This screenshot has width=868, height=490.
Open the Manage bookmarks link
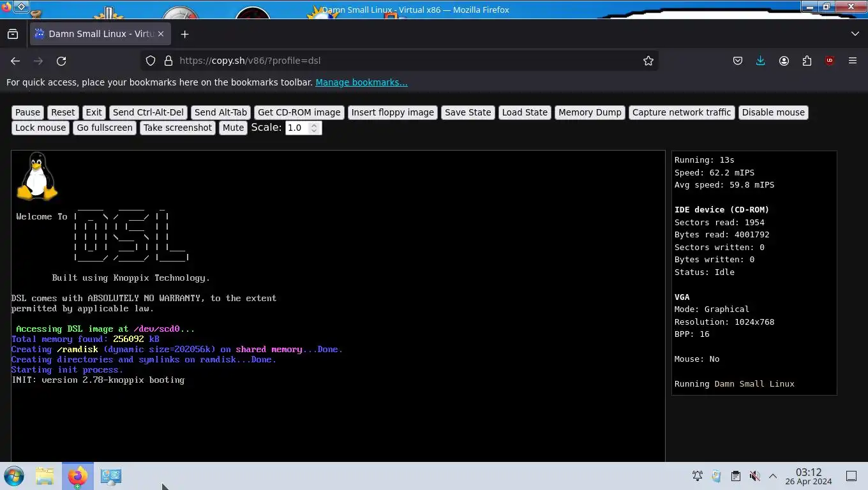click(361, 82)
